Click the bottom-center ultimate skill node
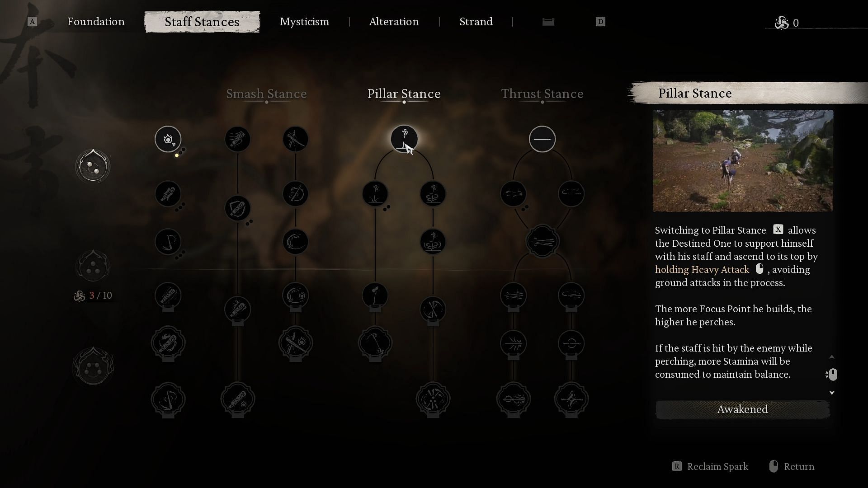 tap(432, 399)
